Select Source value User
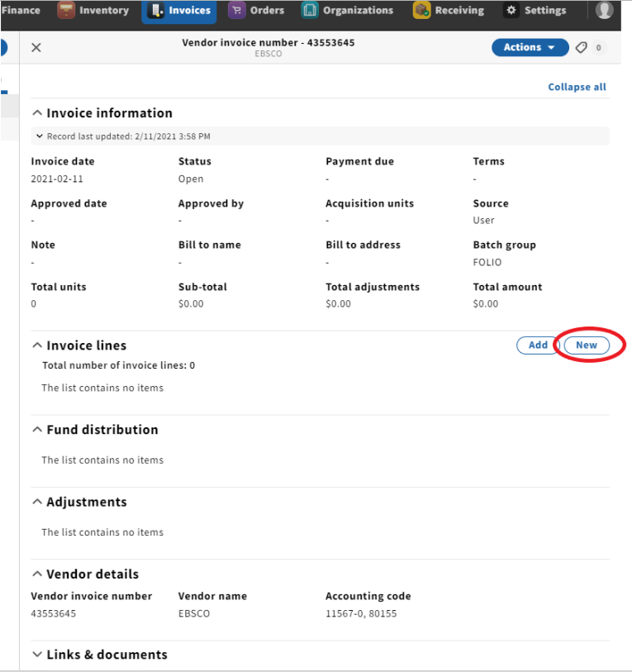The image size is (632, 672). point(484,221)
